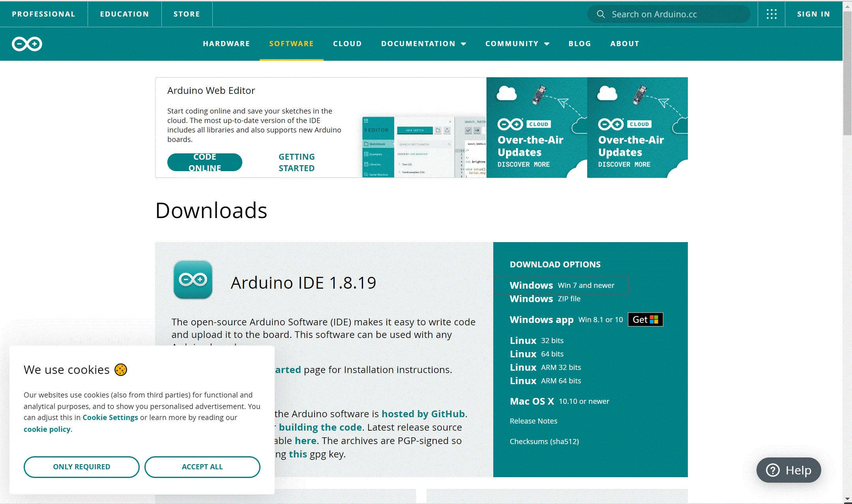Click the Arduino infinity logo in header
Screen dimensions: 852x504
(x=27, y=44)
